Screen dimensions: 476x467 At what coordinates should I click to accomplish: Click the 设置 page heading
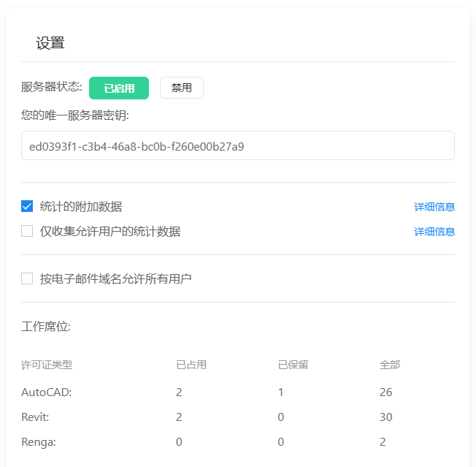point(50,43)
